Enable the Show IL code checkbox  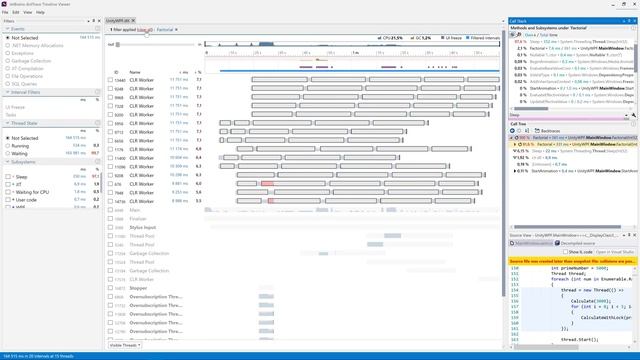coord(565,252)
